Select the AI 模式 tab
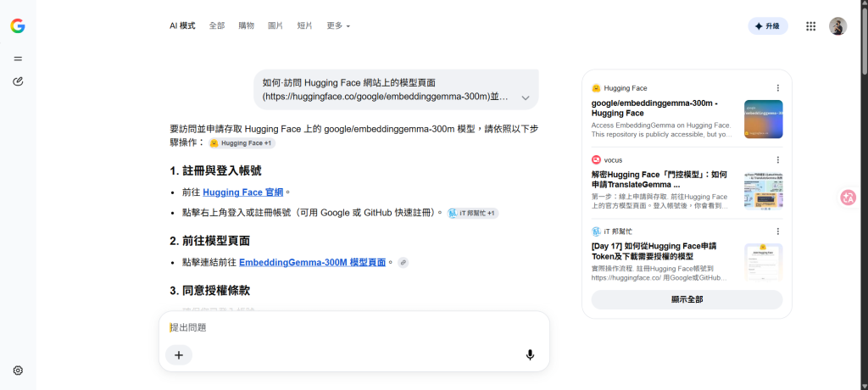The width and height of the screenshot is (868, 390). tap(182, 25)
